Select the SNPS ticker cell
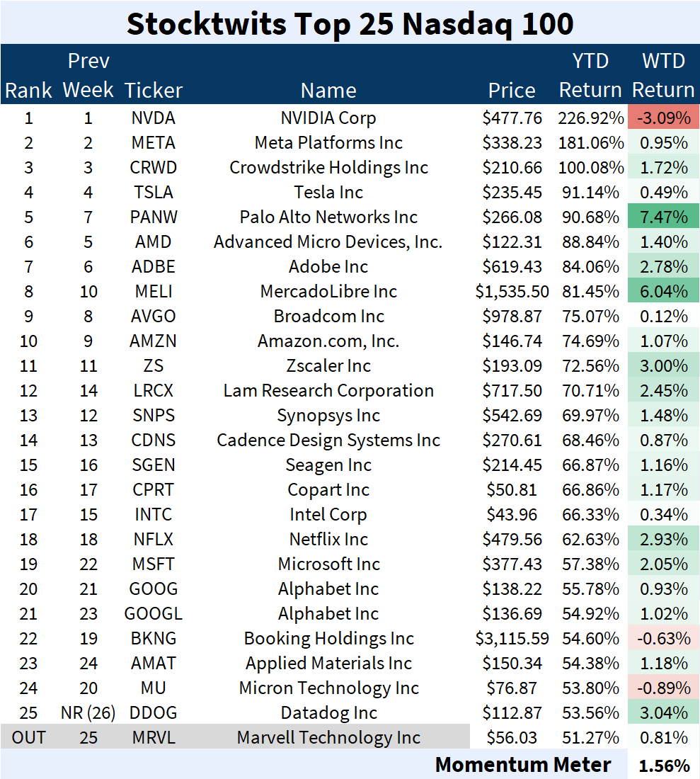The width and height of the screenshot is (700, 779). pyautogui.click(x=154, y=416)
